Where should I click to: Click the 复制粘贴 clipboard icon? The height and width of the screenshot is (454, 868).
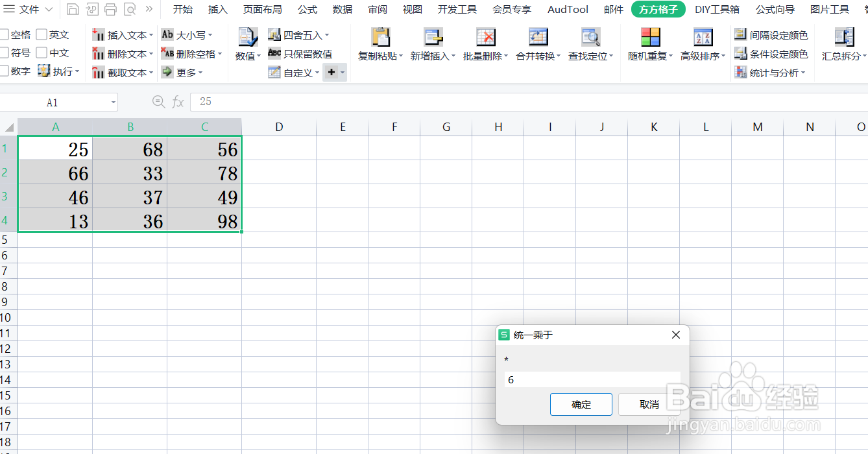click(x=381, y=37)
